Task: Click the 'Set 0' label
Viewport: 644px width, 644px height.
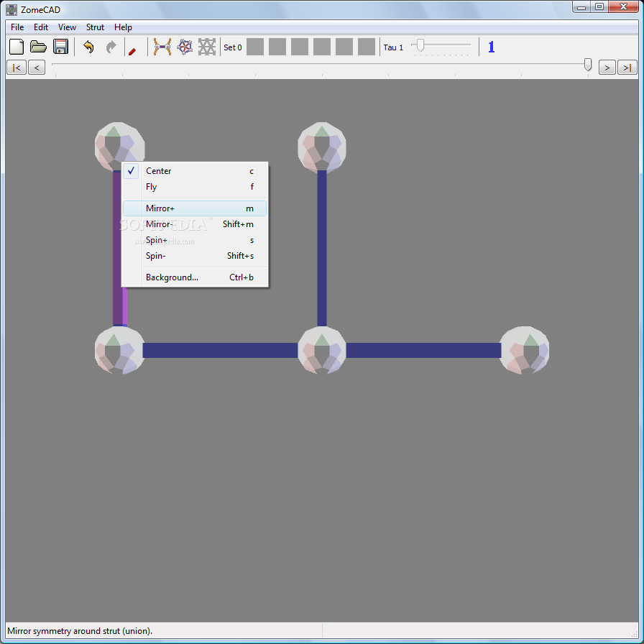Action: tap(232, 47)
